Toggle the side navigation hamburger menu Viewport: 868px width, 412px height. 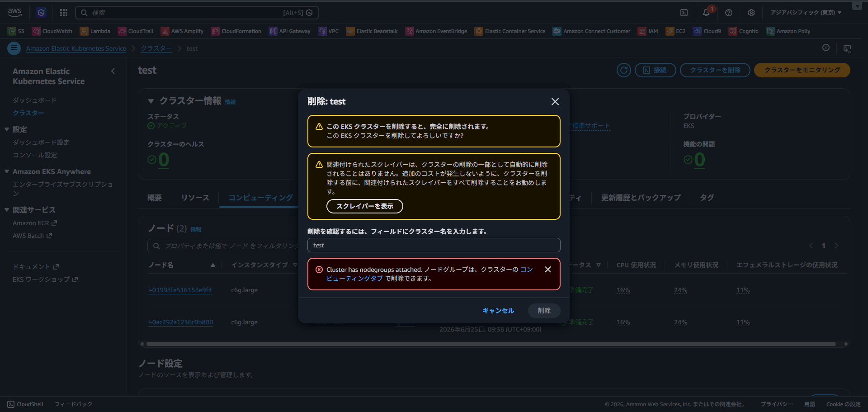point(14,48)
